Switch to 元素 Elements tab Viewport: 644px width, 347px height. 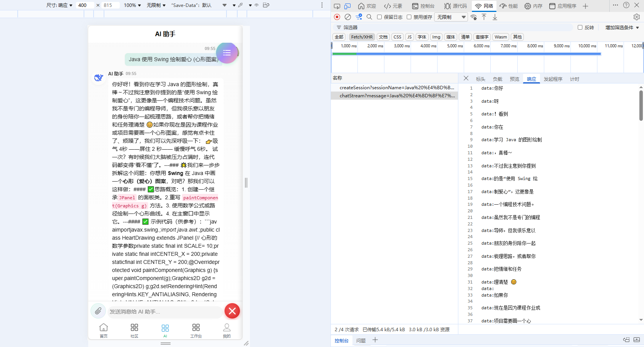393,6
